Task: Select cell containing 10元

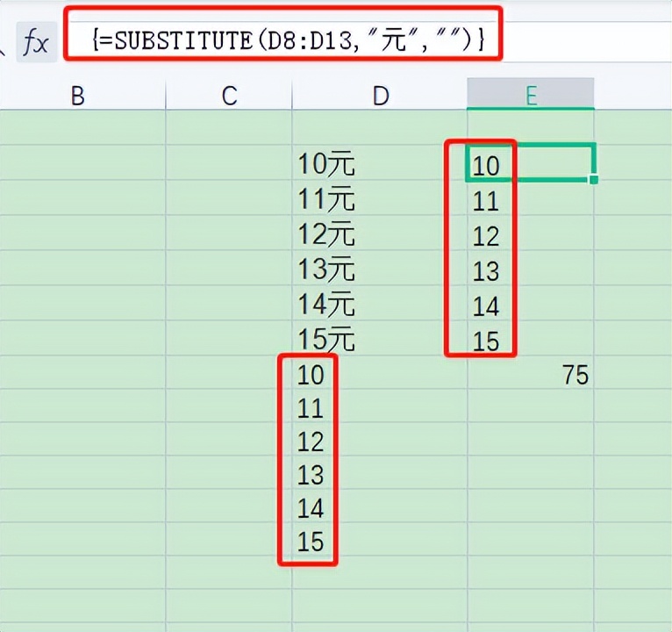Action: pos(380,163)
